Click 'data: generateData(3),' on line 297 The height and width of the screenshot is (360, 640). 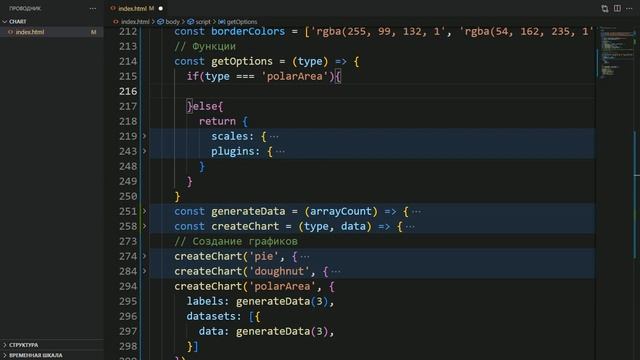tap(267, 331)
